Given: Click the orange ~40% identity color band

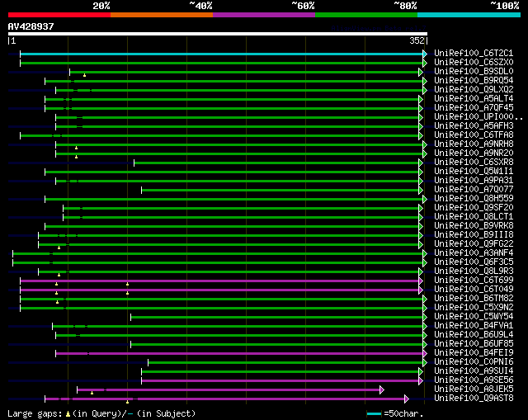Looking at the screenshot, I should pyautogui.click(x=162, y=15).
